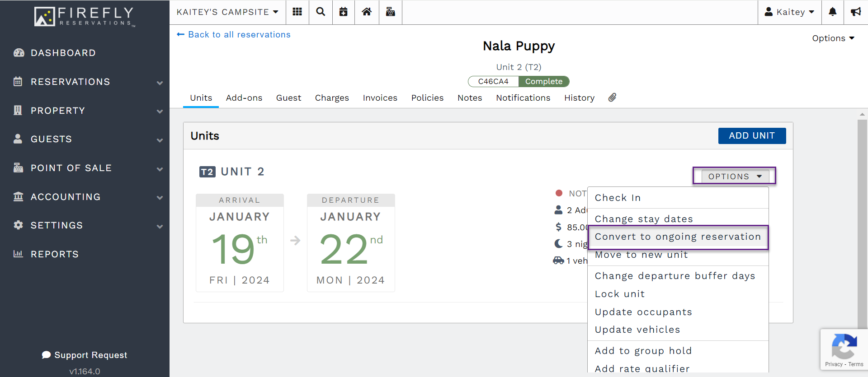
Task: Open the Support Request link
Action: [85, 355]
